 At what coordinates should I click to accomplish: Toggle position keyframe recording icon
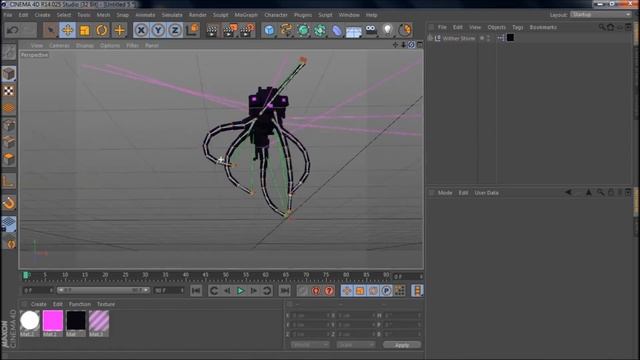pos(347,291)
